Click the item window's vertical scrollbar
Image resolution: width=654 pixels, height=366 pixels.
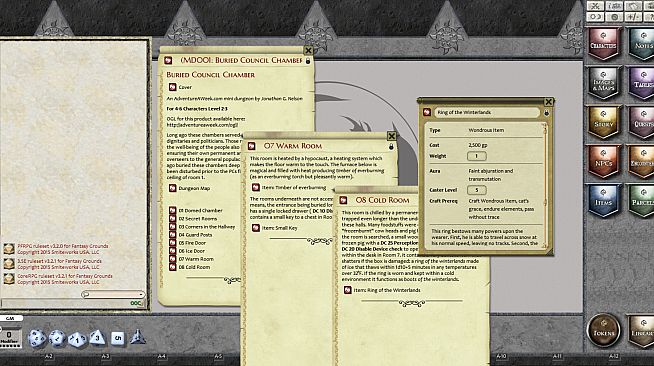(x=544, y=185)
